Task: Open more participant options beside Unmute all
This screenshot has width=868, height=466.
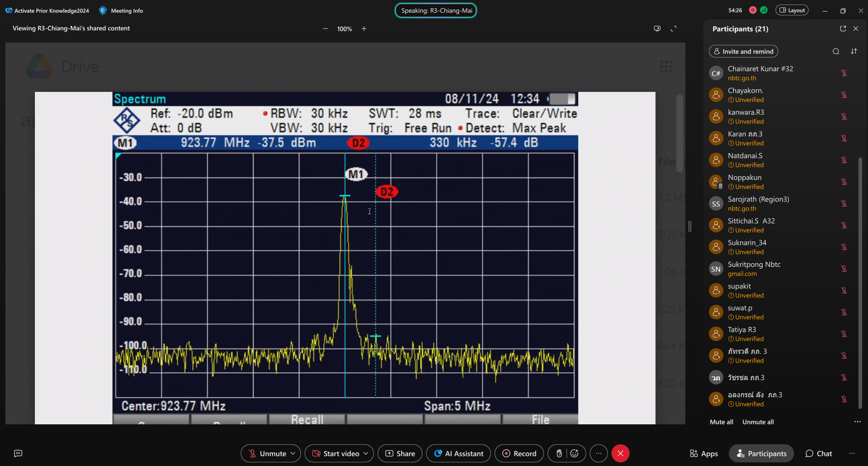Action: (x=858, y=422)
